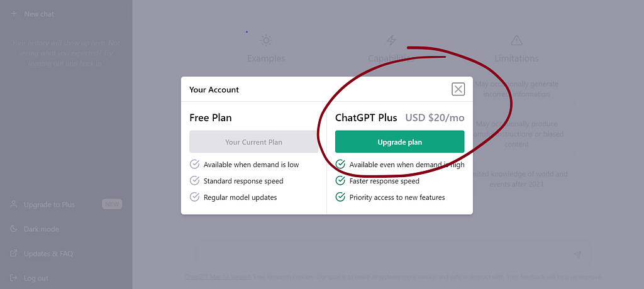
Task: Click the Log out arrow icon
Action: [x=14, y=278]
